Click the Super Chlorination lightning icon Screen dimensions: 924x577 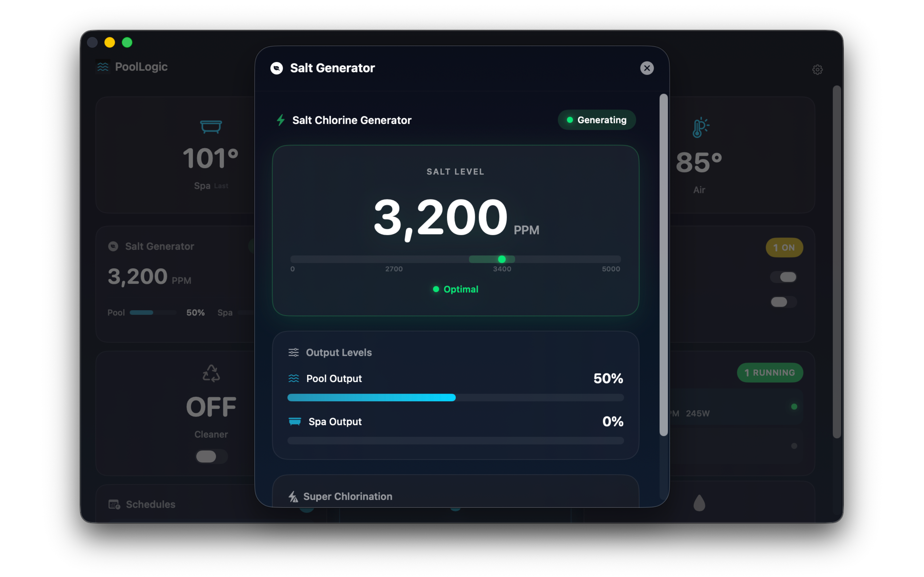pos(293,496)
